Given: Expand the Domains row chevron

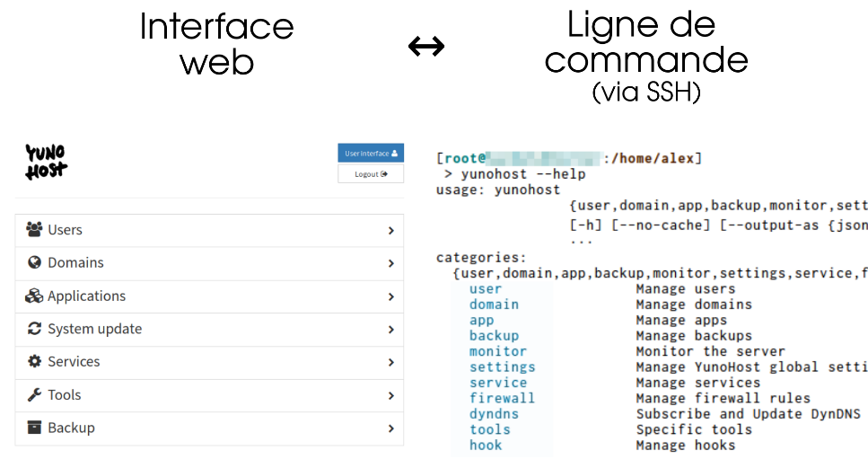Looking at the screenshot, I should (390, 263).
